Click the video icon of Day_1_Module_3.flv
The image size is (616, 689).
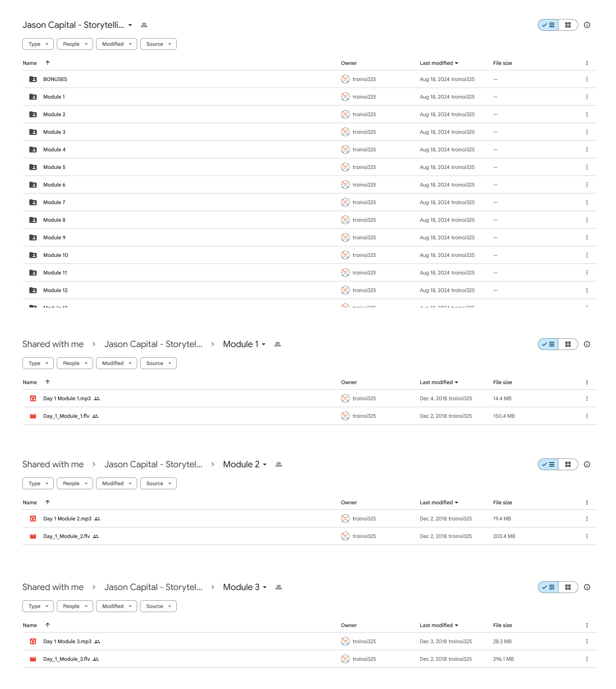pyautogui.click(x=33, y=659)
